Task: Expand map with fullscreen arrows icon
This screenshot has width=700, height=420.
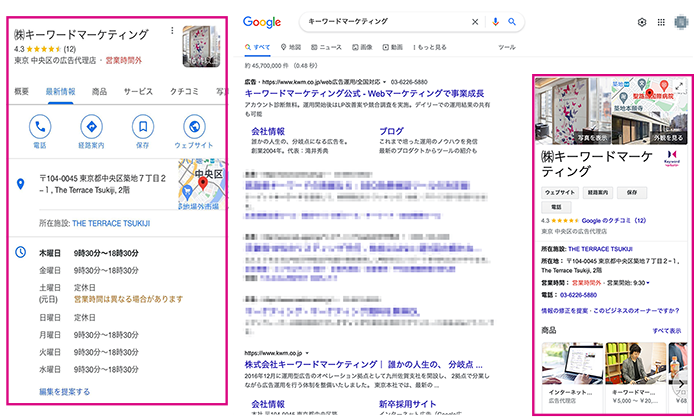Action: tap(679, 87)
